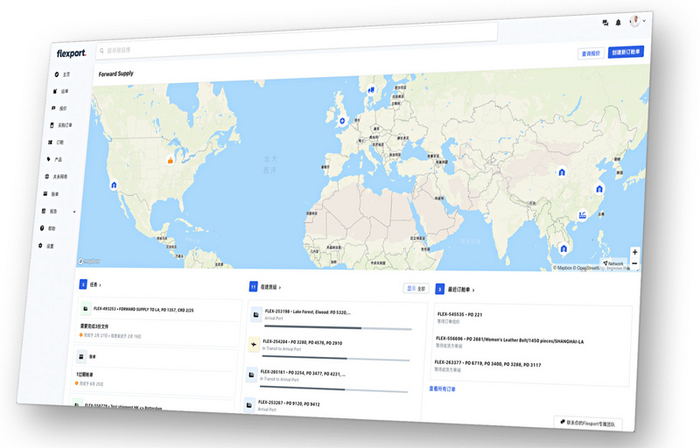Open task FLEX-493253 Forward Supply to LA
Viewport: 700px width, 448px height.
(143, 309)
